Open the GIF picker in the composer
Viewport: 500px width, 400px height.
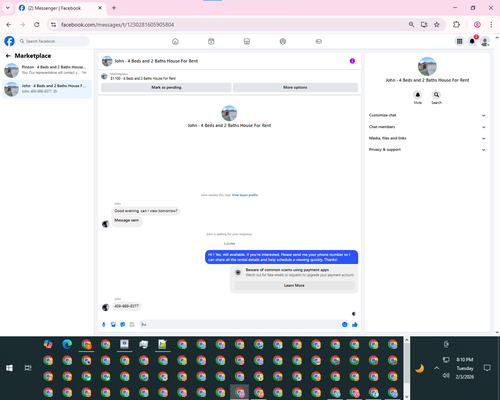click(x=132, y=324)
